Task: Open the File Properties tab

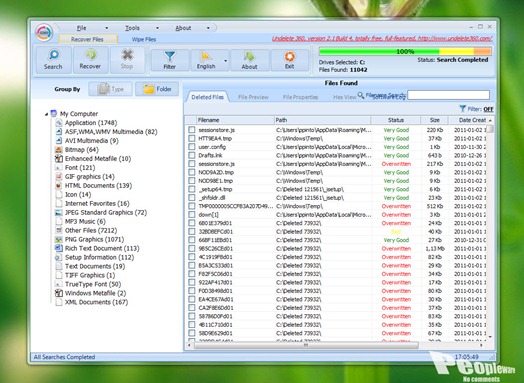Action: click(300, 97)
